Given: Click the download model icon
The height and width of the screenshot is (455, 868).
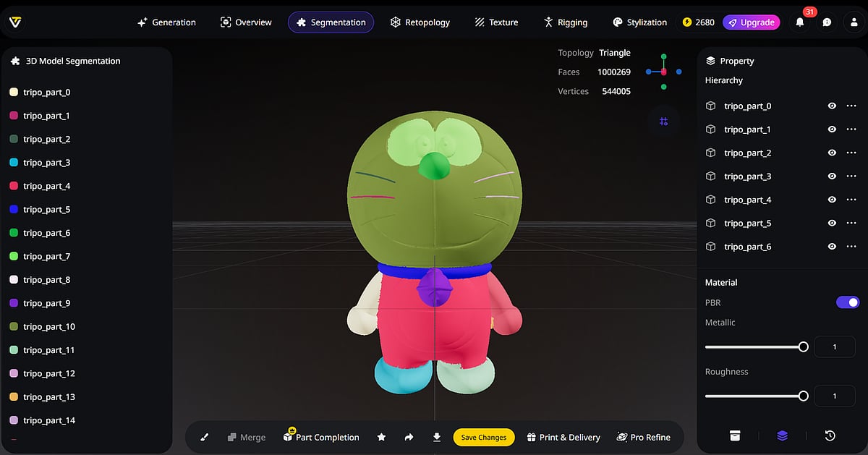Looking at the screenshot, I should [437, 437].
